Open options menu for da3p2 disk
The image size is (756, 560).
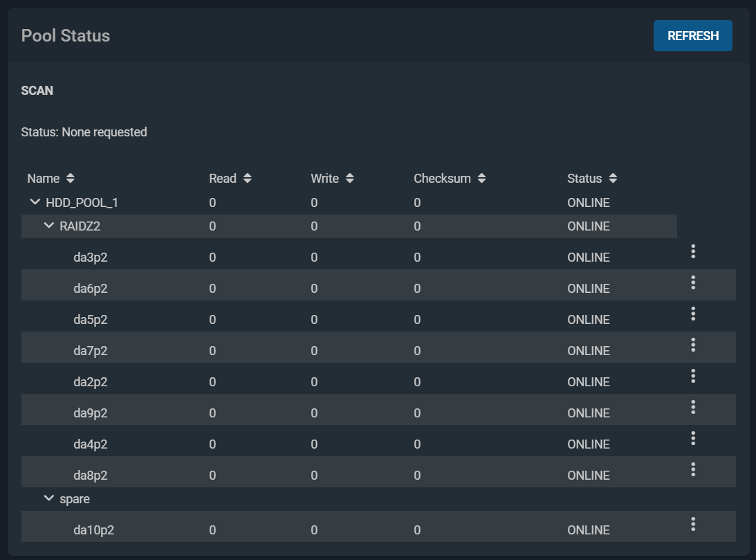[692, 251]
